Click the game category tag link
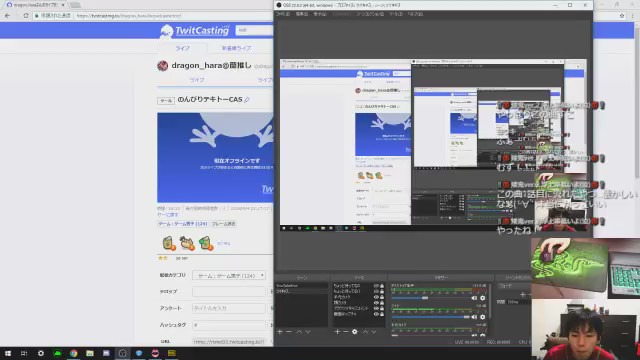 coord(182,224)
